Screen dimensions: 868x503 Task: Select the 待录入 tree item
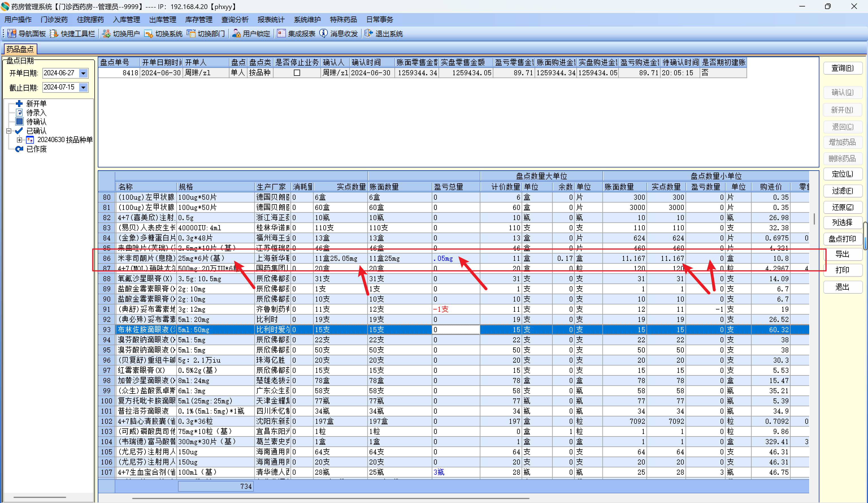pyautogui.click(x=36, y=113)
